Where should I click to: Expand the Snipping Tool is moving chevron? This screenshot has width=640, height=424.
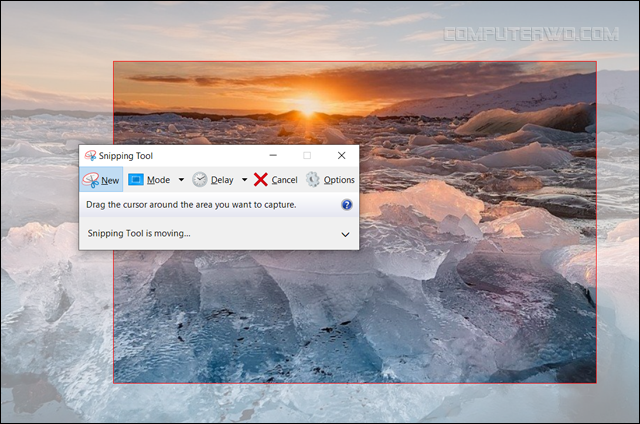click(x=345, y=234)
